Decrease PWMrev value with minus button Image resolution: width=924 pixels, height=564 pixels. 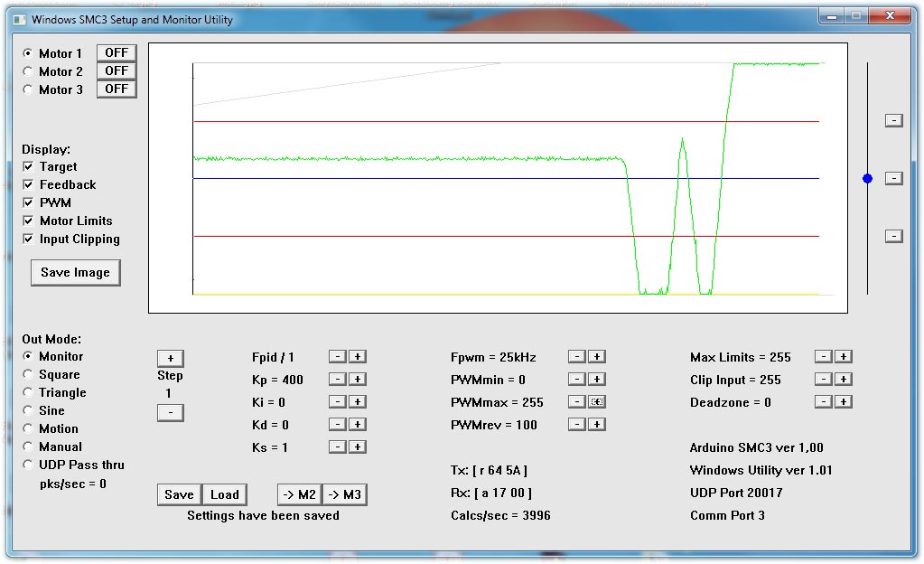point(576,424)
